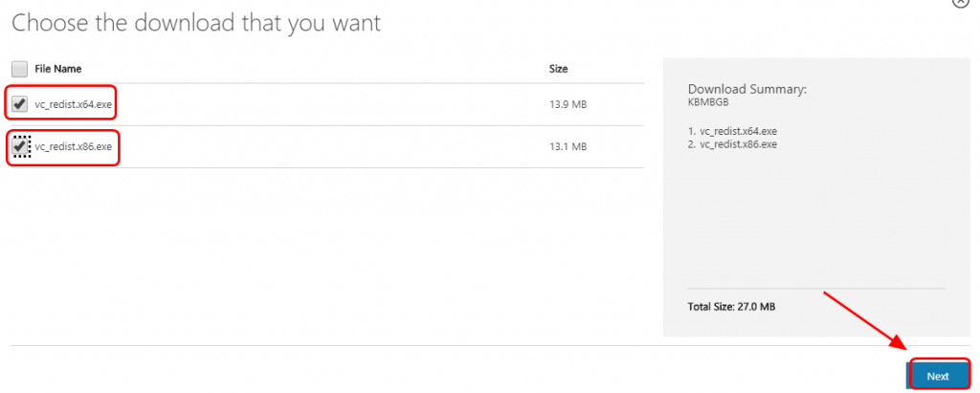This screenshot has width=980, height=393.
Task: Click the 13.9 MB size value
Action: pyautogui.click(x=565, y=103)
